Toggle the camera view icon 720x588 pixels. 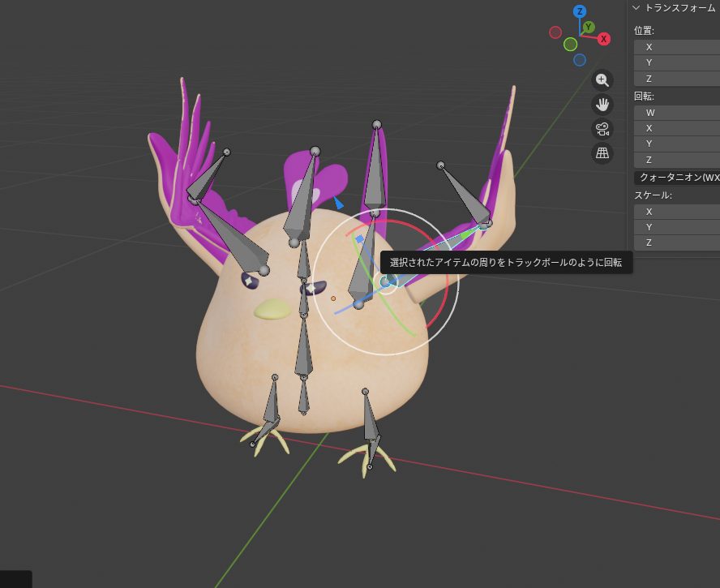coord(602,128)
